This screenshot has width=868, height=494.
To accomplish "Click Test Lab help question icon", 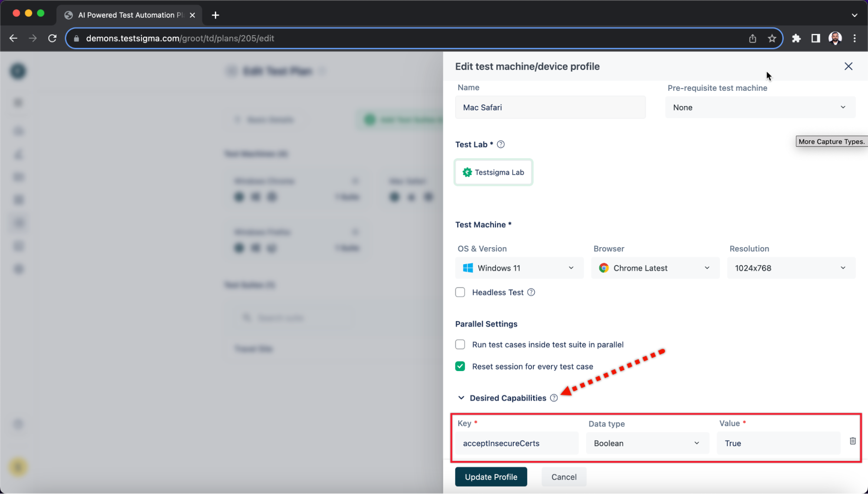I will click(x=501, y=144).
